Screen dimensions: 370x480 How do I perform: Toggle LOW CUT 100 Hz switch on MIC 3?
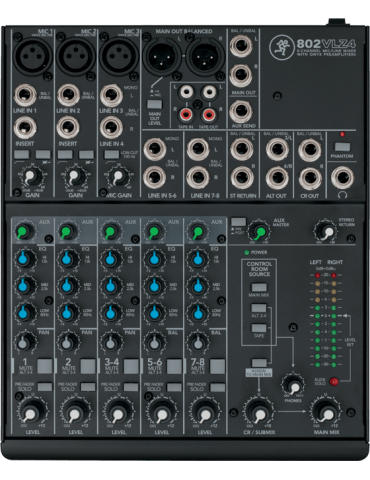pos(111,154)
